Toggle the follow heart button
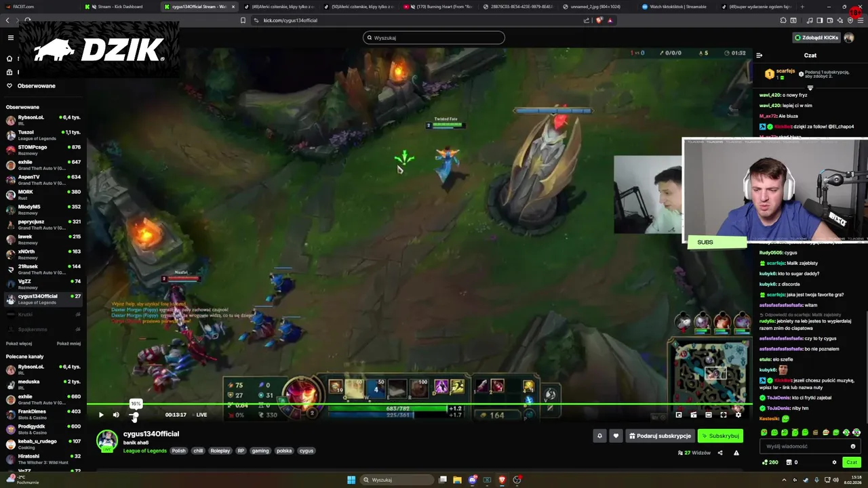The image size is (868, 488). click(x=616, y=436)
